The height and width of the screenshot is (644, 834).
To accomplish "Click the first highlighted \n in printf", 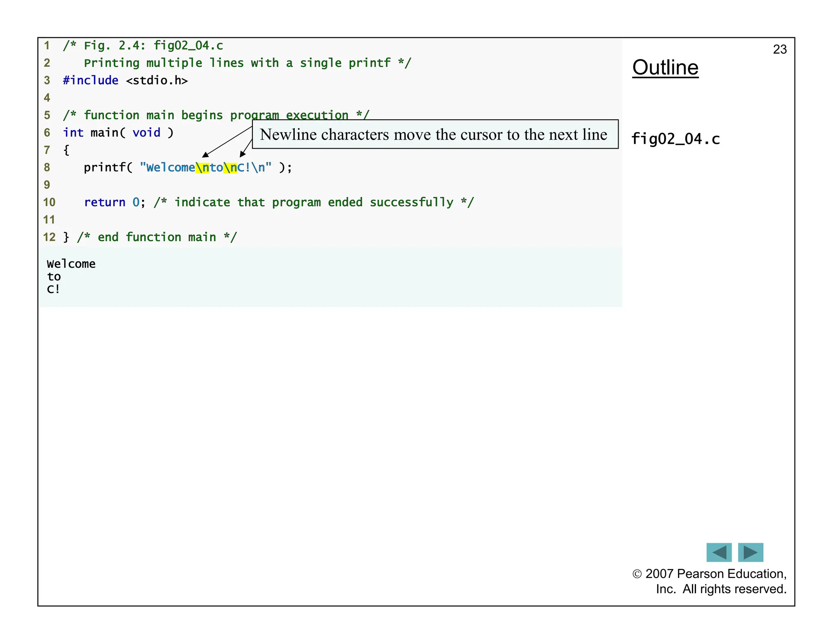I will pos(202,167).
